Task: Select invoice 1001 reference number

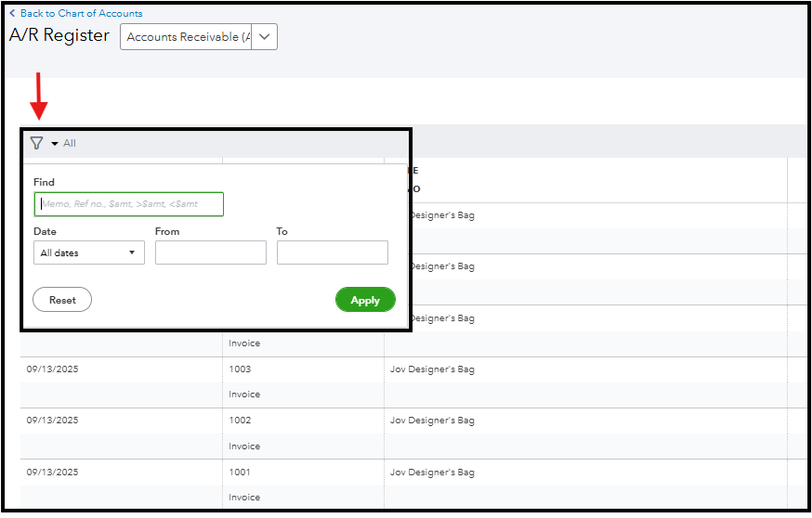Action: point(240,472)
